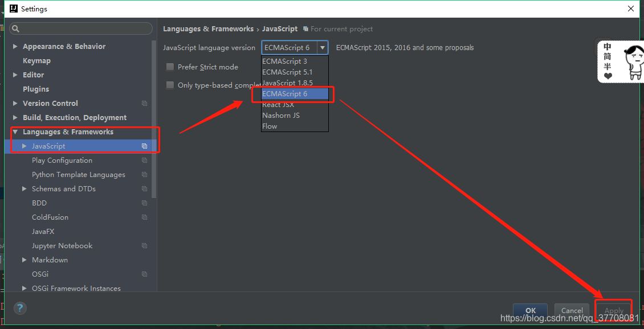Image resolution: width=644 pixels, height=329 pixels.
Task: Pick Flow from the version list
Action: point(295,126)
